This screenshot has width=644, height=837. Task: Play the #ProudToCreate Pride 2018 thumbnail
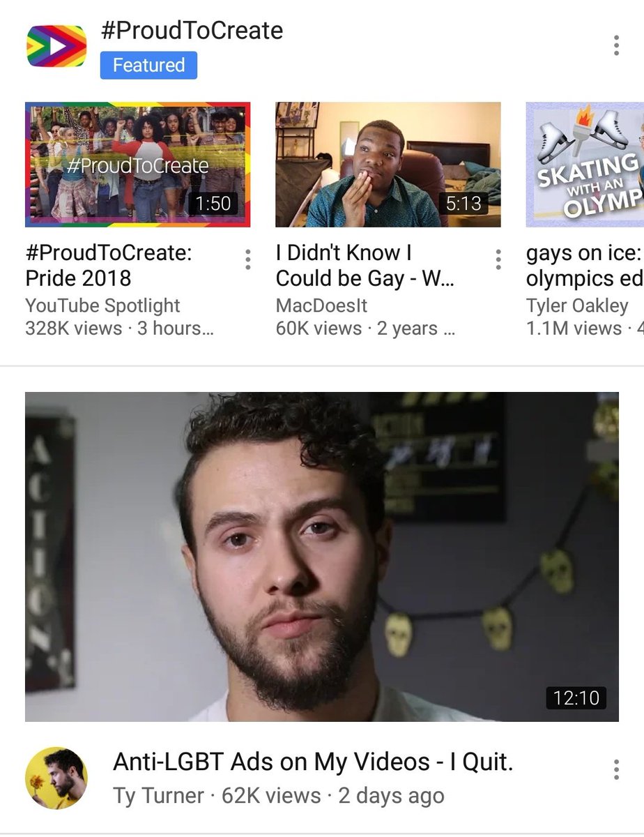pos(137,165)
